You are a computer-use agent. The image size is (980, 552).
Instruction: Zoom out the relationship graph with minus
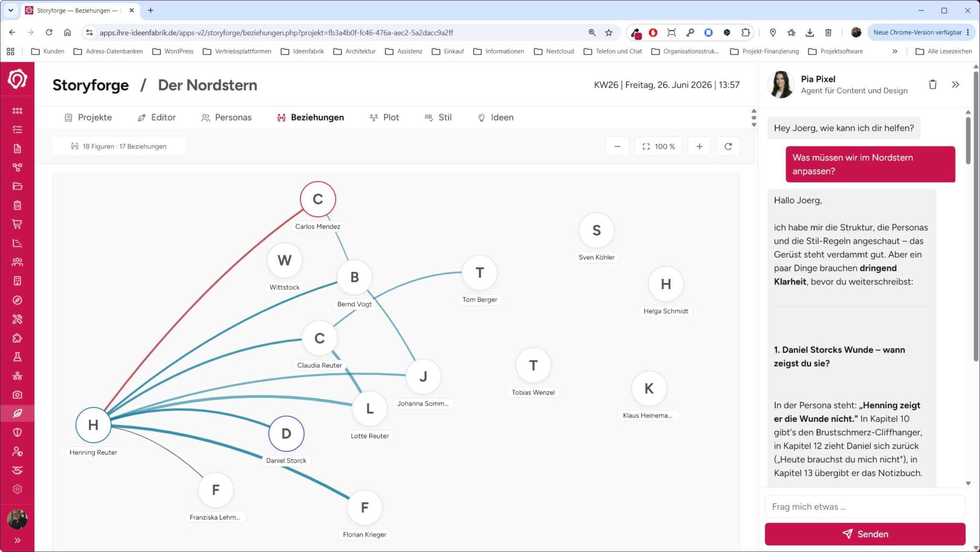click(x=617, y=146)
